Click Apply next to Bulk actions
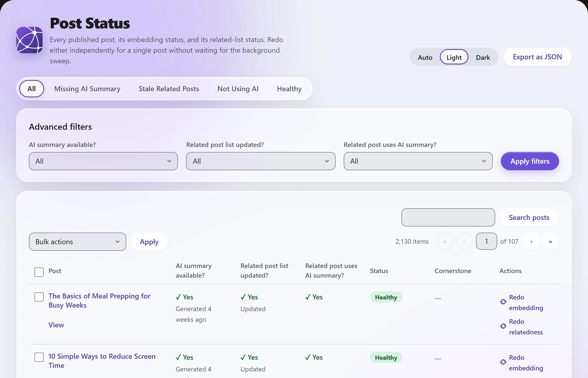This screenshot has height=378, width=588. click(x=149, y=242)
